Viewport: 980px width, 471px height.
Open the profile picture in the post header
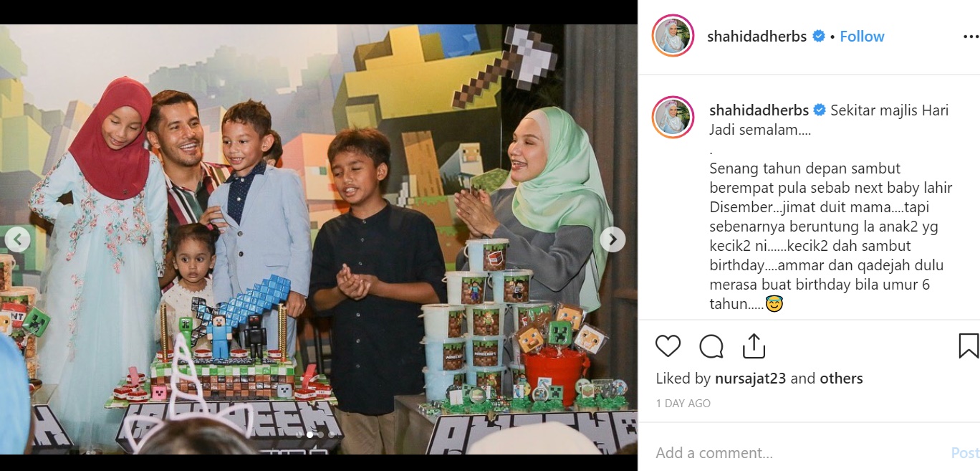(x=673, y=35)
